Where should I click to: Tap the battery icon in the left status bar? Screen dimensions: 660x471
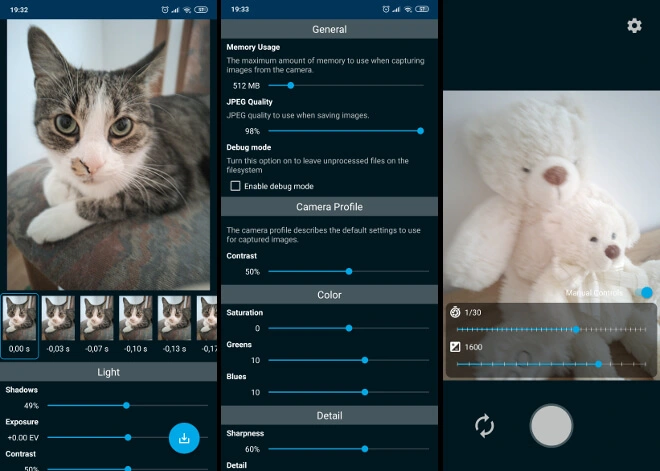(x=202, y=9)
